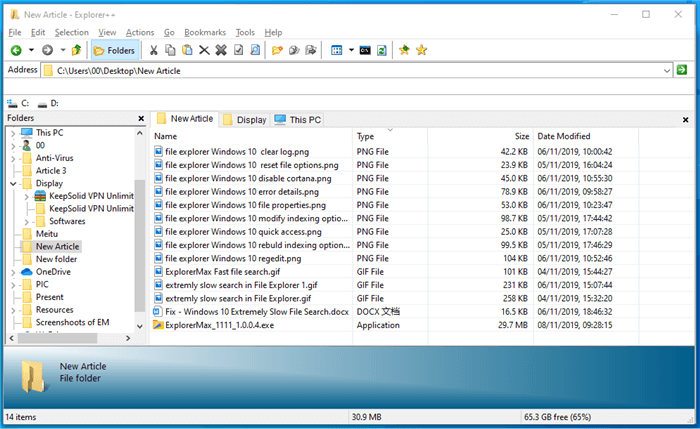
Task: Click the Move To toolbar icon
Action: pyautogui.click(x=311, y=50)
